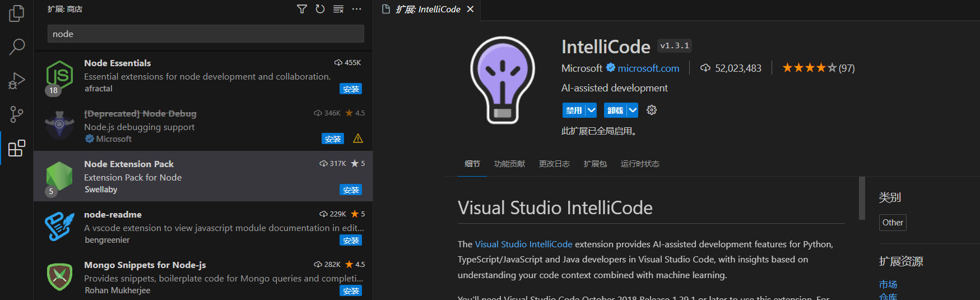Viewport: 980px width, 300px height.
Task: Close the IntelliCode extension tab
Action: coord(470,9)
